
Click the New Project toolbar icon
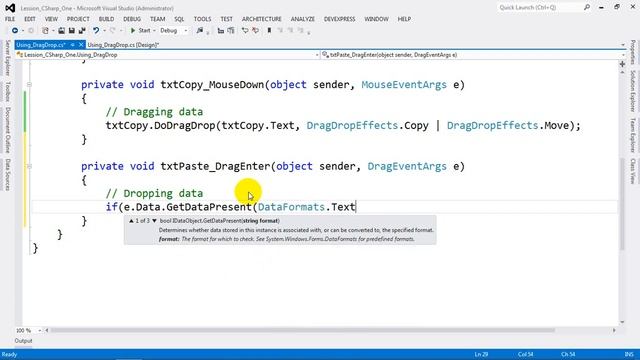click(45, 31)
